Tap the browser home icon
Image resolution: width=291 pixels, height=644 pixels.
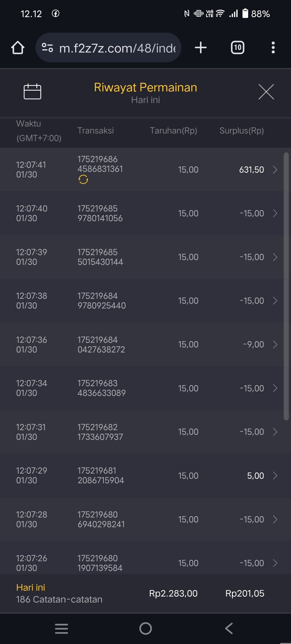click(18, 48)
